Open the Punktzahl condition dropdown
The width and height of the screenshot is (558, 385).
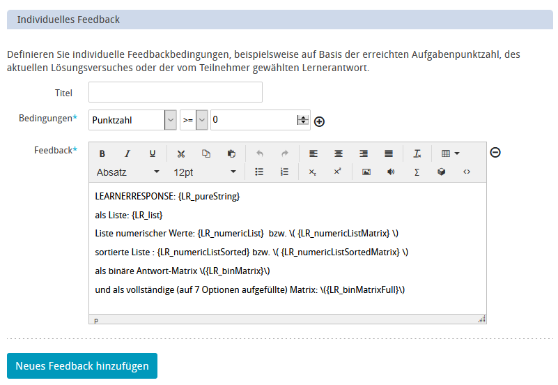(132, 120)
